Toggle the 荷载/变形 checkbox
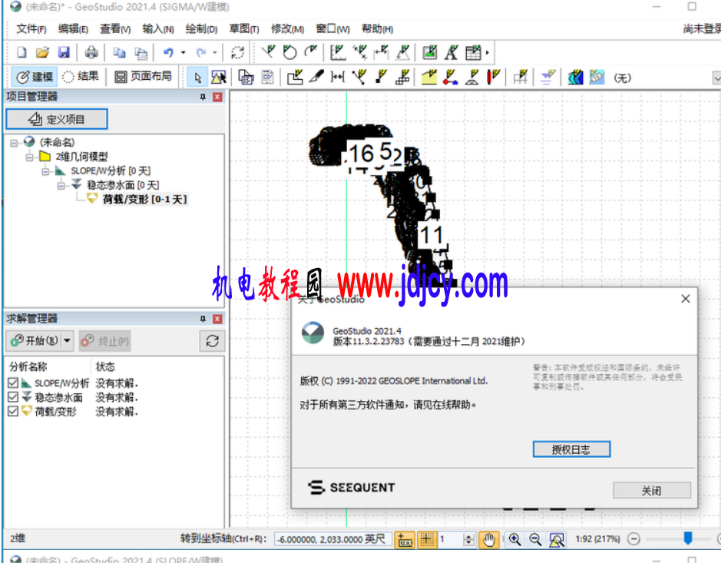The height and width of the screenshot is (563, 728). click(x=13, y=412)
